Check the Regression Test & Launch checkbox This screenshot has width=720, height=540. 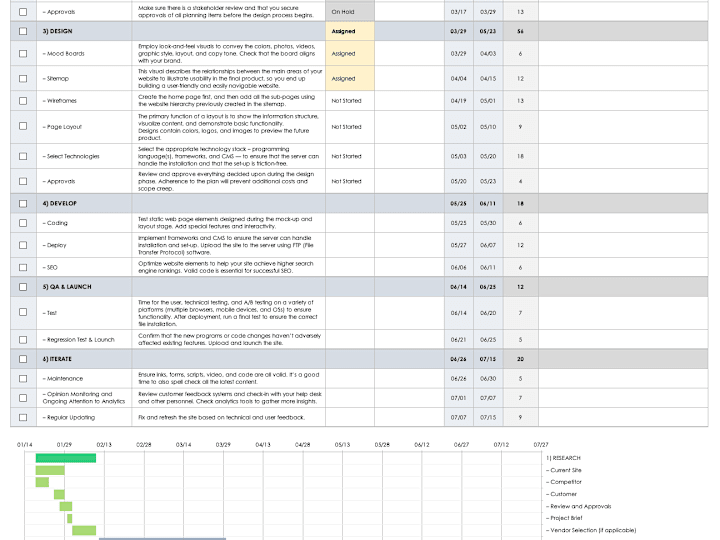coord(23,340)
